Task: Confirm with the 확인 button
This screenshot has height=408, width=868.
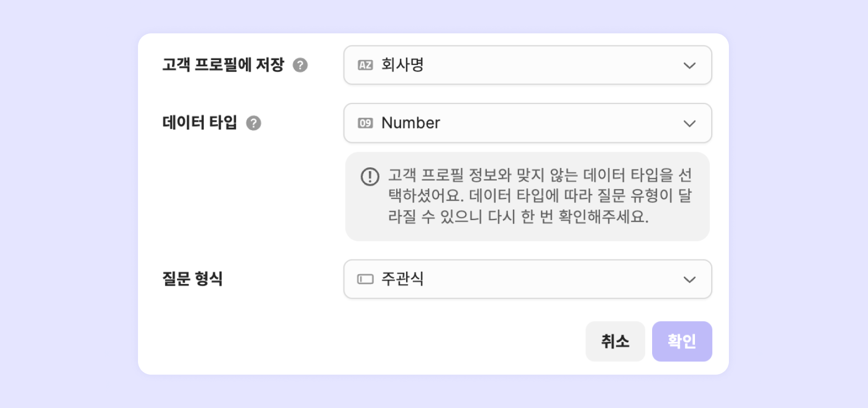Action: click(682, 341)
